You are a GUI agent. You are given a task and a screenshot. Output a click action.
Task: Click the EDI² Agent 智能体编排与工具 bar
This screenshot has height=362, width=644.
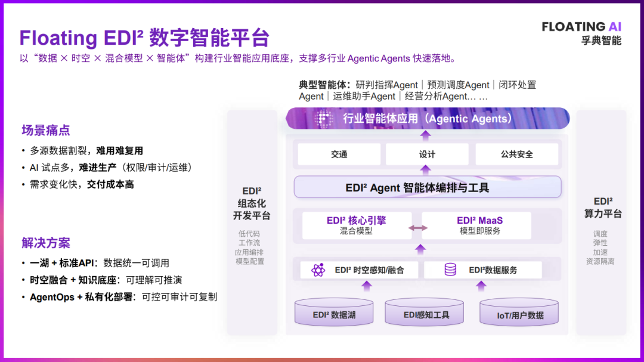point(428,187)
